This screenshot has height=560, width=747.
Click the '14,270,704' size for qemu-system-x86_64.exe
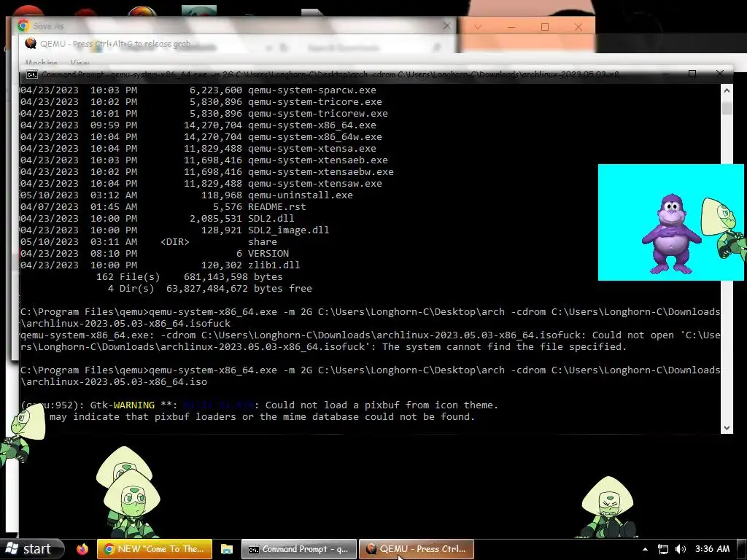click(x=213, y=125)
